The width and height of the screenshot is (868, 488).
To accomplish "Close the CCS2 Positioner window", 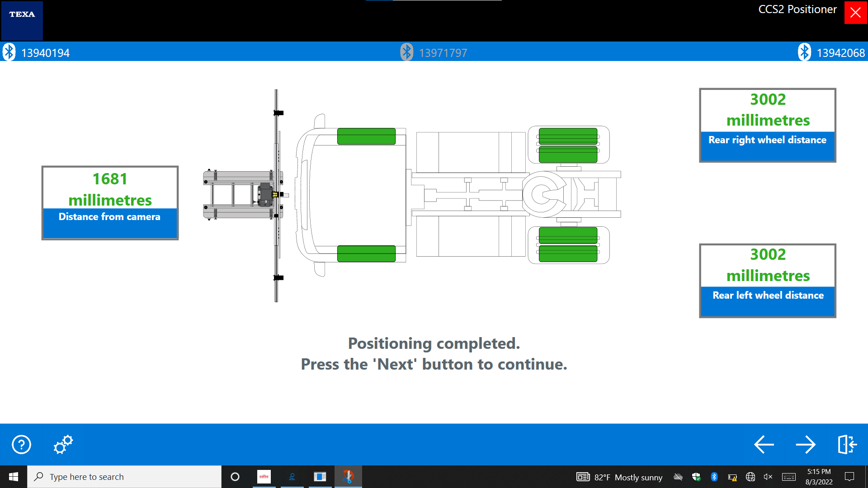I will [x=855, y=13].
